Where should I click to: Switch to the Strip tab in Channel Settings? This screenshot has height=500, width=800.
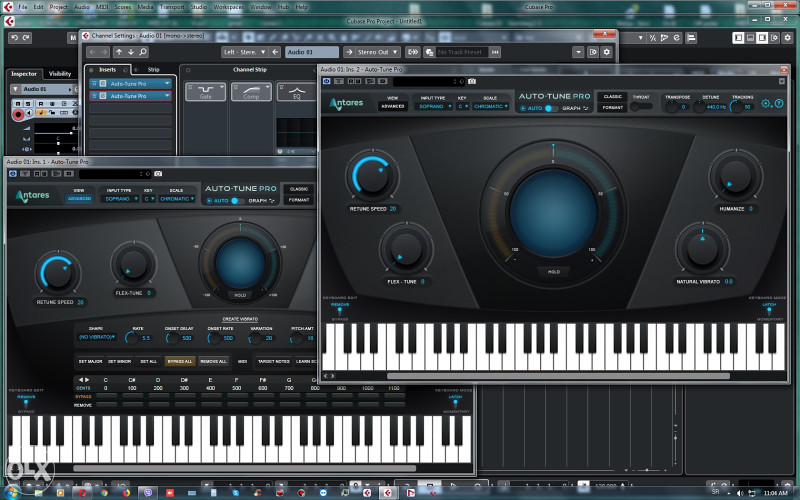pos(154,70)
